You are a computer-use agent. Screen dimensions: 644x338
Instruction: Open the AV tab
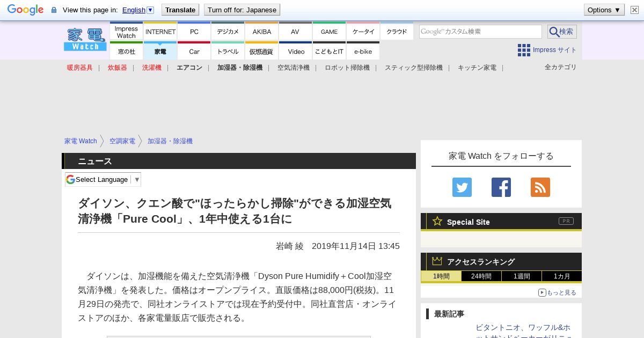coord(295,31)
